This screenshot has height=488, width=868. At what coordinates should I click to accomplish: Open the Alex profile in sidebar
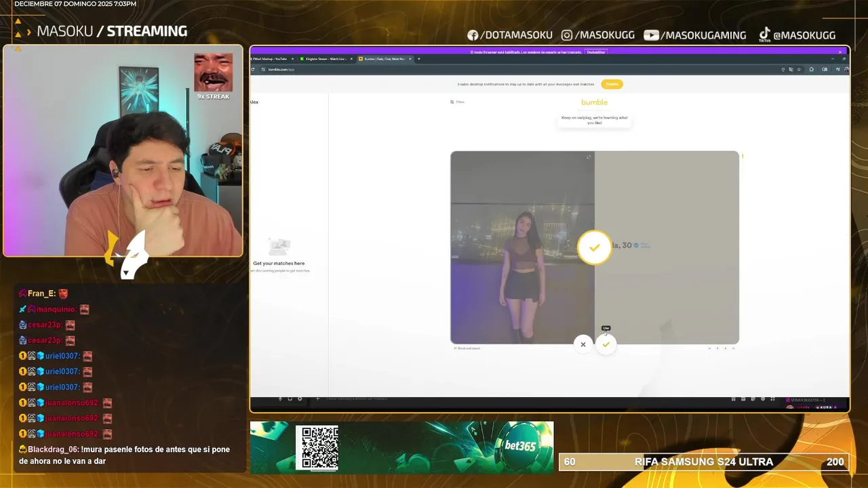pos(254,102)
